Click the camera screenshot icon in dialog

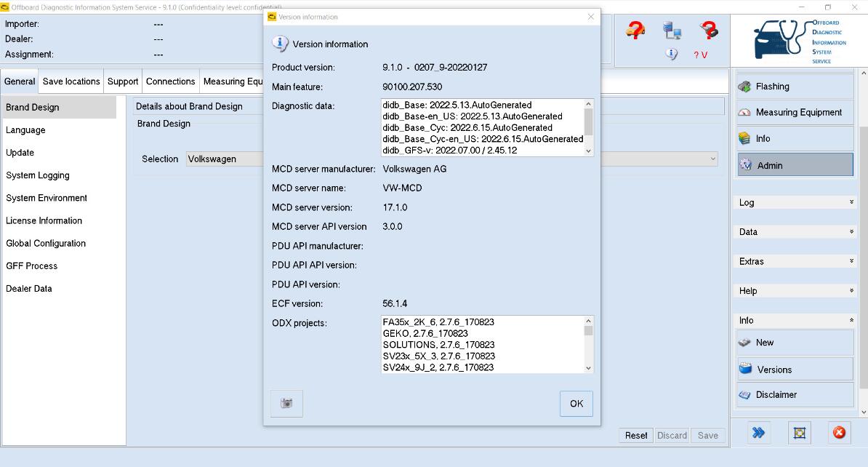click(x=286, y=403)
